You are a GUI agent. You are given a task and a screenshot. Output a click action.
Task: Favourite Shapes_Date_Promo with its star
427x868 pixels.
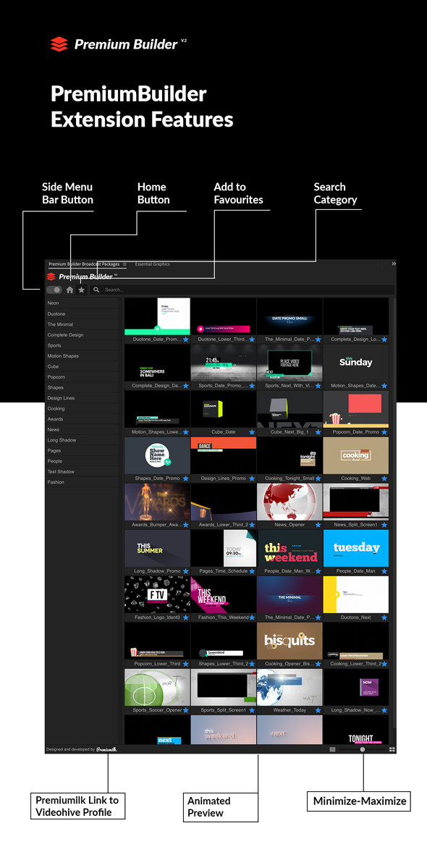186,479
